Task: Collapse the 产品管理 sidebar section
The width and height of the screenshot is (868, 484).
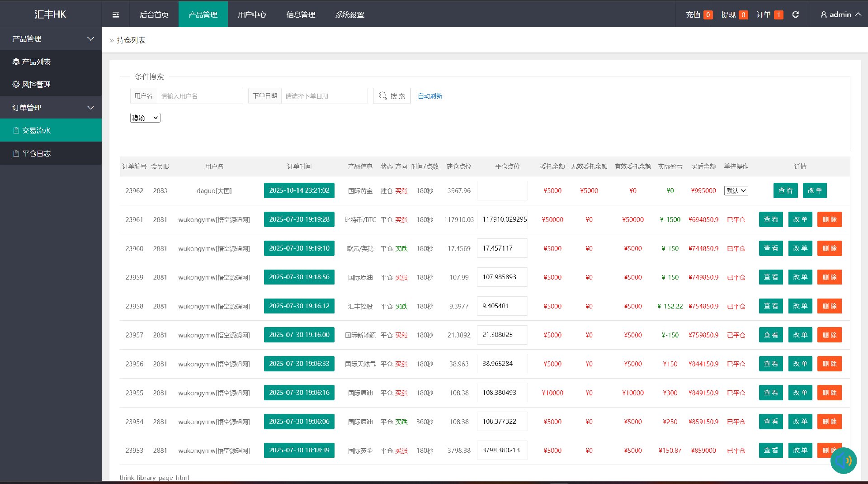Action: pyautogui.click(x=90, y=39)
